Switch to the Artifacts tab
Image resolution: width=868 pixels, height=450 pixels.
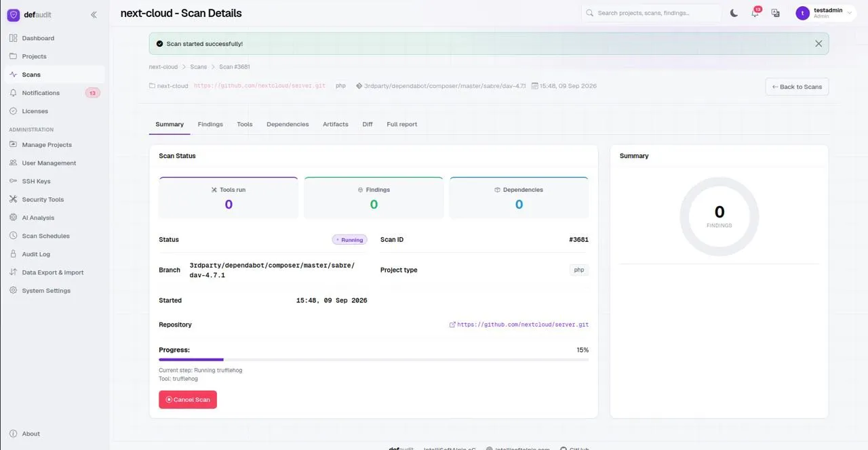point(336,124)
